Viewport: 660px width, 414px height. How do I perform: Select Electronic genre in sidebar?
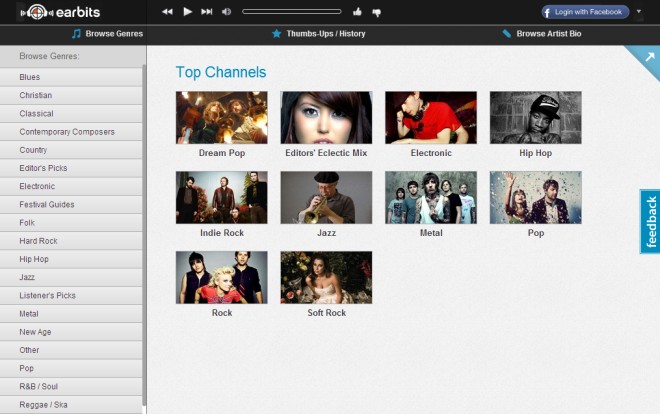pos(71,186)
